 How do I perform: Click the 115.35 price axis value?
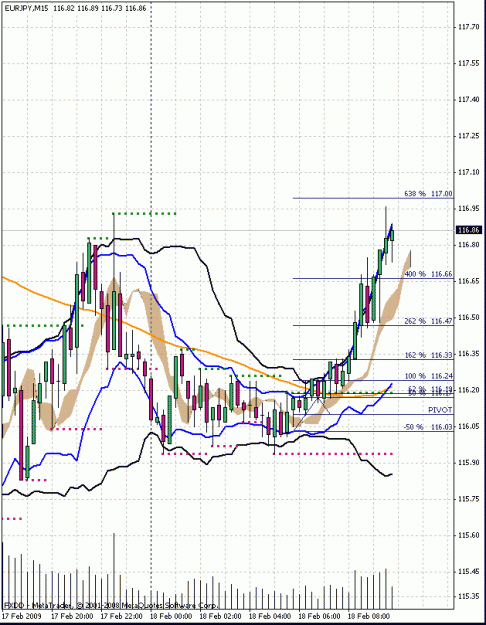click(469, 597)
